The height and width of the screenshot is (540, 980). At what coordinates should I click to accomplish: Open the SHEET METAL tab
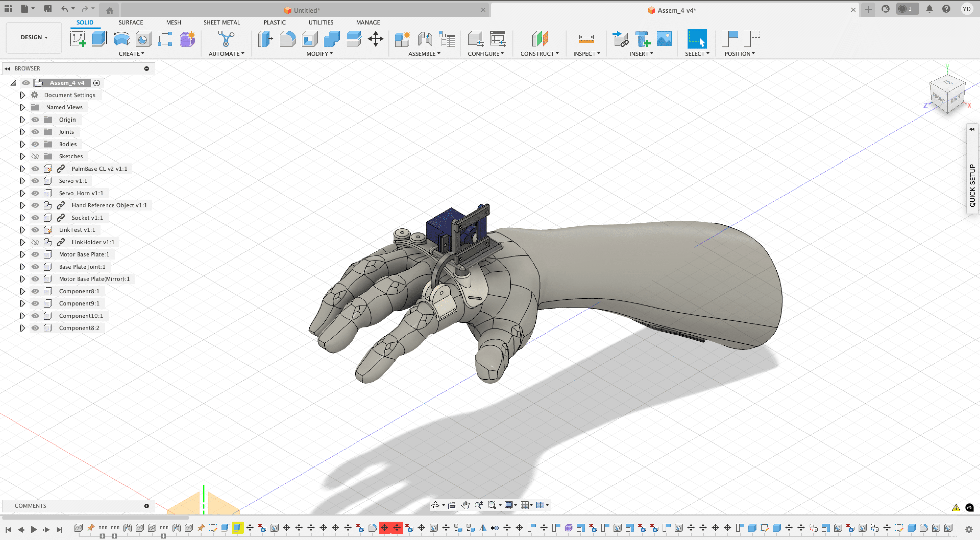222,22
